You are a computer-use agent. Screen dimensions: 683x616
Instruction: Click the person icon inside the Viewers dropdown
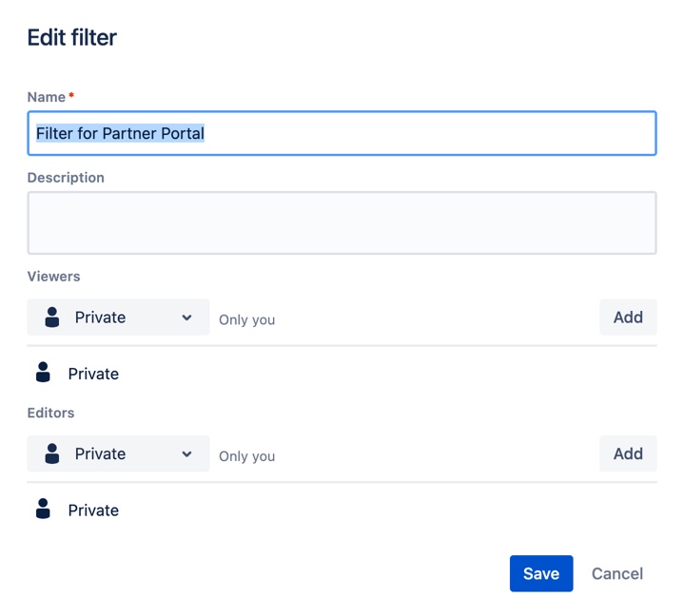click(52, 318)
